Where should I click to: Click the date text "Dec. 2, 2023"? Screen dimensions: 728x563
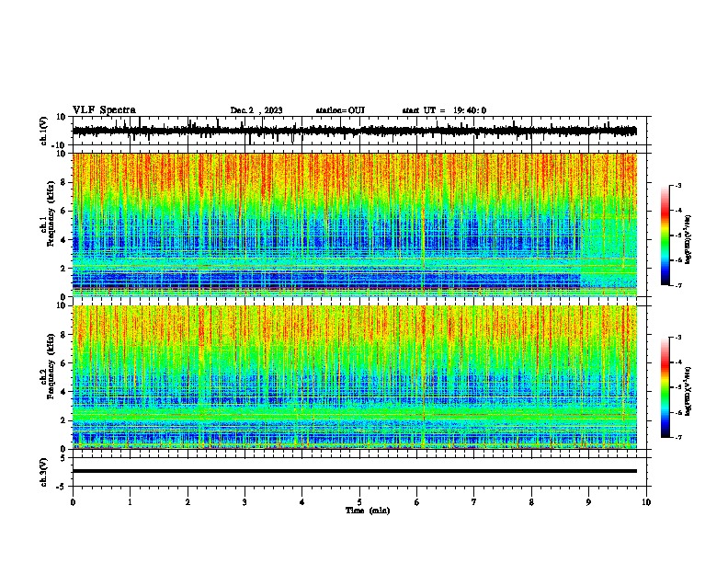(256, 110)
